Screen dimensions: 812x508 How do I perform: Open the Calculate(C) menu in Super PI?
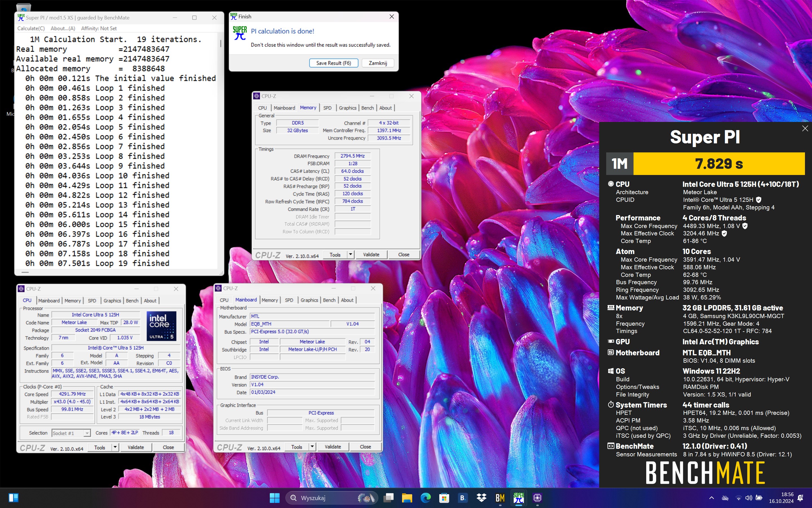tap(31, 29)
